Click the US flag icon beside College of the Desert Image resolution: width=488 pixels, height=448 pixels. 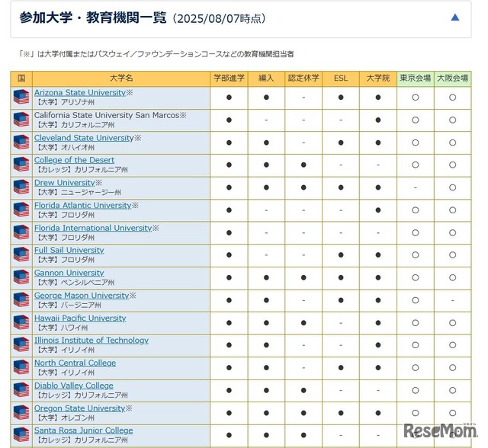pos(21,165)
